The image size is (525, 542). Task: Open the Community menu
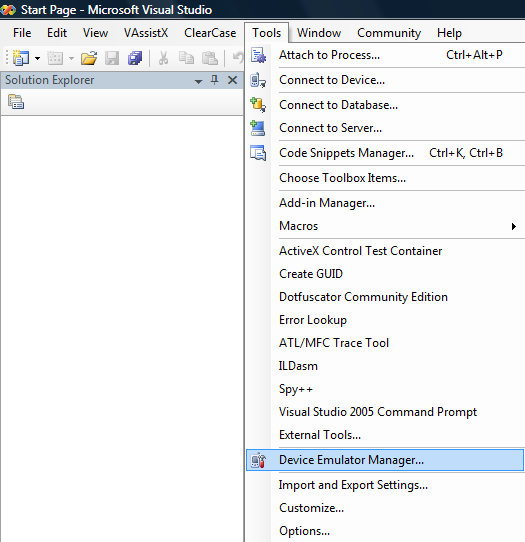[x=389, y=33]
